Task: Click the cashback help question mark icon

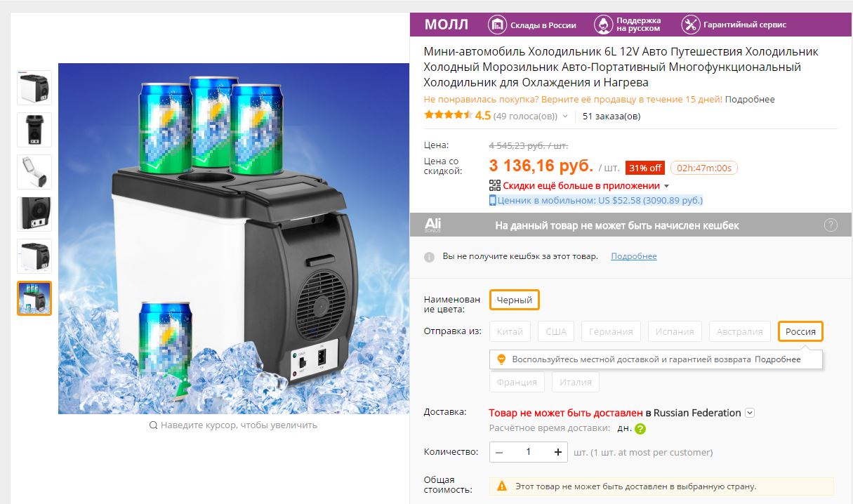Action: (x=831, y=225)
